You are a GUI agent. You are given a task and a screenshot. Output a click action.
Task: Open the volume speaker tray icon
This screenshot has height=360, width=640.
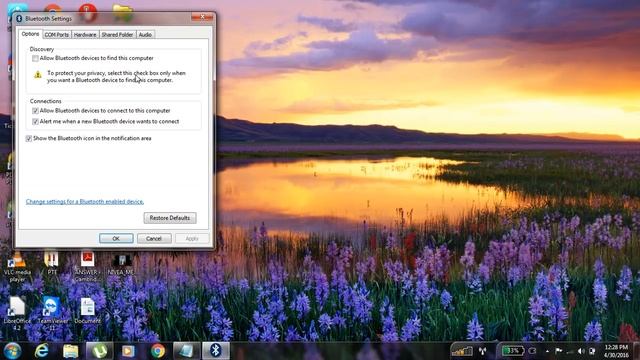click(x=581, y=351)
